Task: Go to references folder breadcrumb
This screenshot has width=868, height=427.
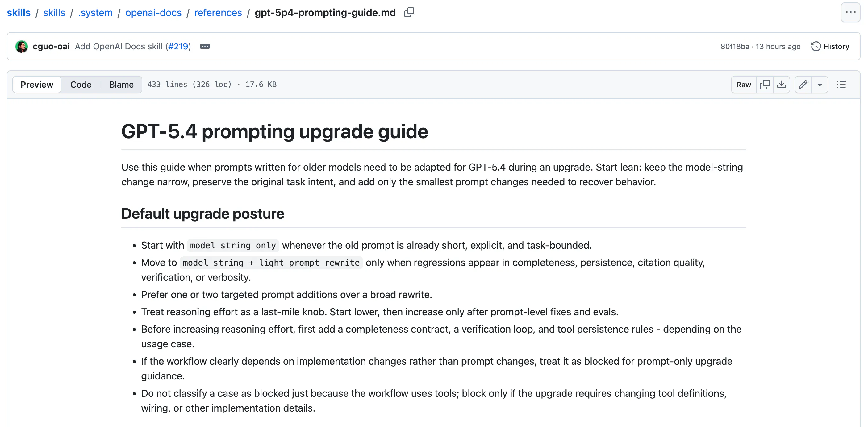Action: (218, 12)
